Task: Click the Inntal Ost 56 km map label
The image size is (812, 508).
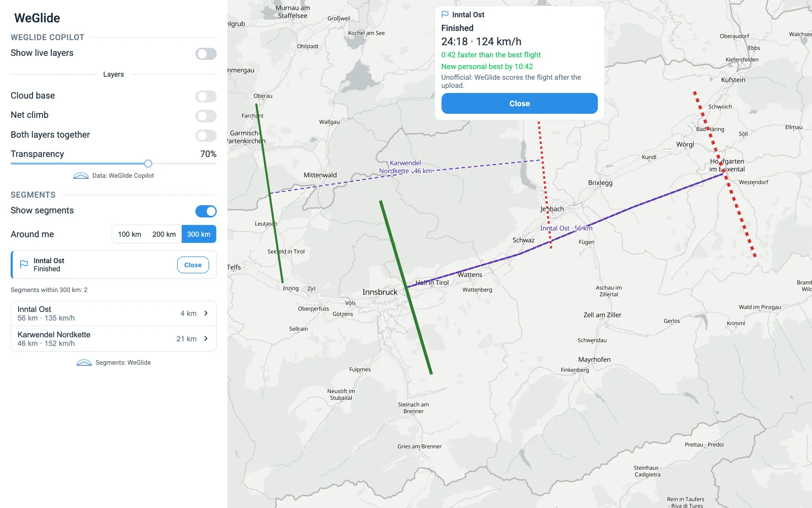Action: pyautogui.click(x=566, y=229)
